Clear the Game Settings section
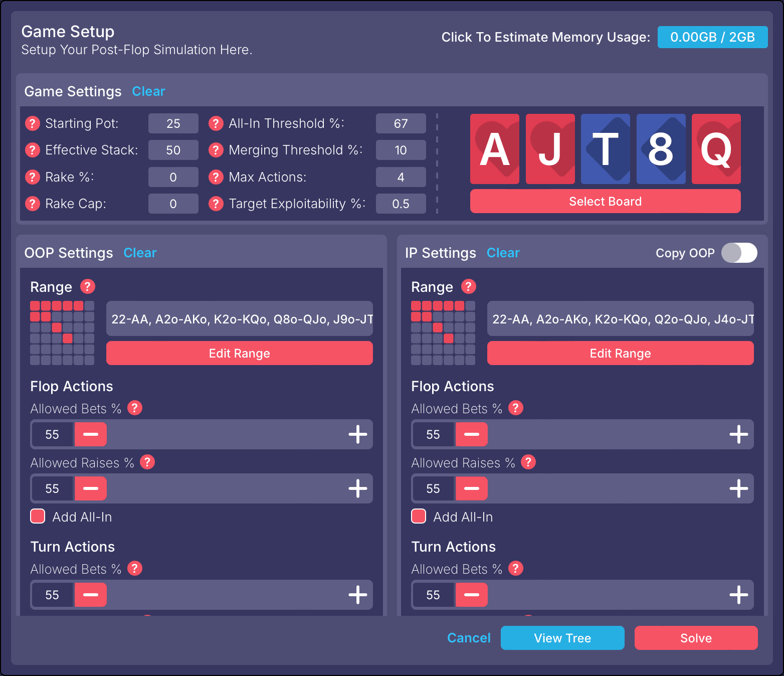 coord(148,91)
